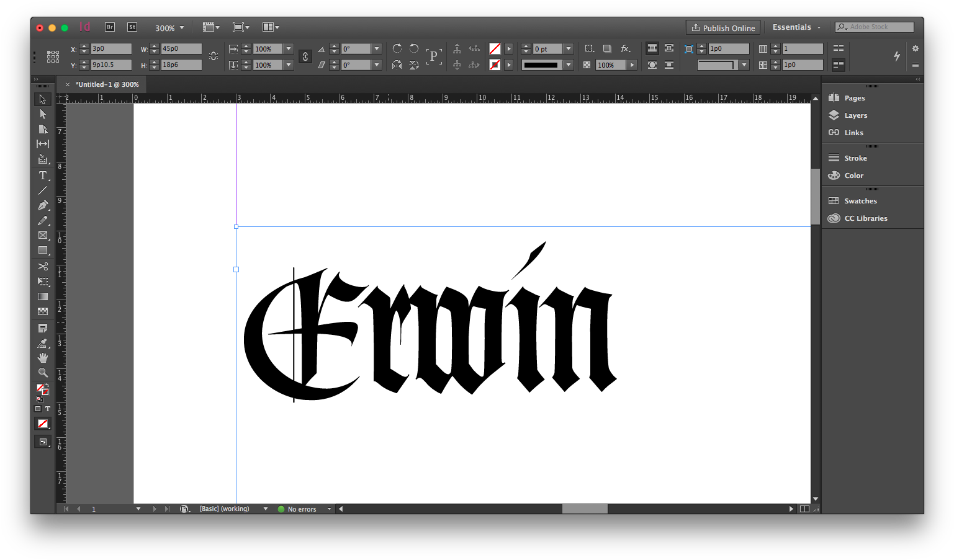
Task: Open the CC Libraries panel
Action: pyautogui.click(x=865, y=218)
